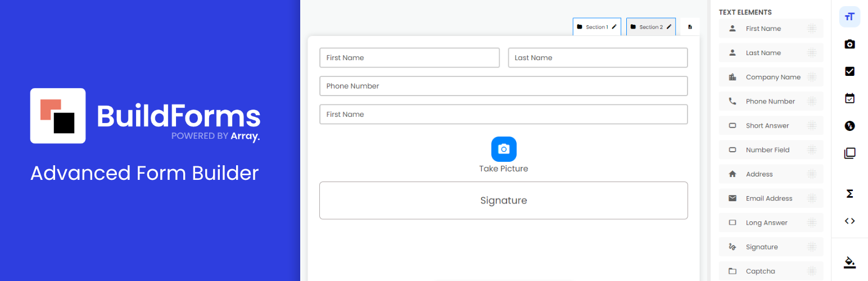The height and width of the screenshot is (281, 868).
Task: Select the Long Answer element
Action: tap(771, 223)
